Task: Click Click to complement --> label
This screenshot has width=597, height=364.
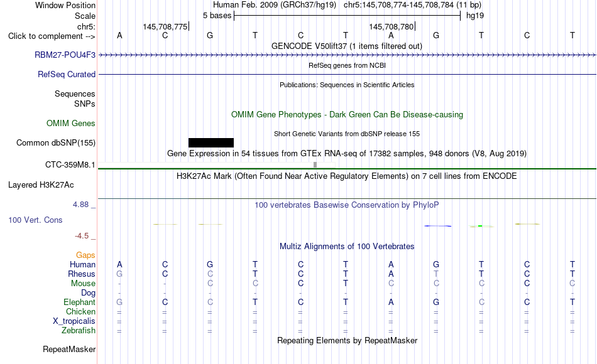Action: (x=52, y=36)
